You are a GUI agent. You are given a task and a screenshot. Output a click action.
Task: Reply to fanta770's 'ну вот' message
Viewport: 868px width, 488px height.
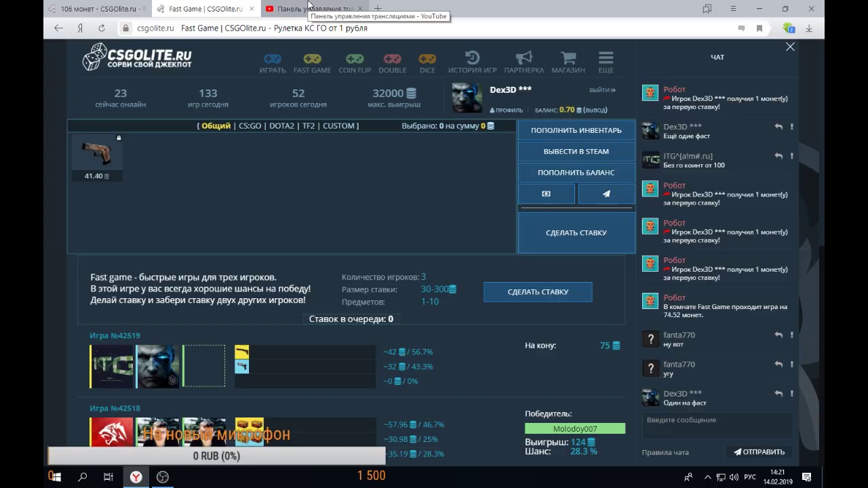tap(778, 335)
